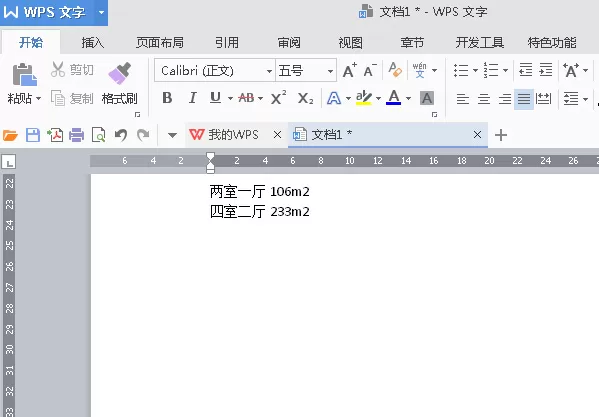Align text left
Image resolution: width=599 pixels, height=417 pixels.
[x=463, y=99]
